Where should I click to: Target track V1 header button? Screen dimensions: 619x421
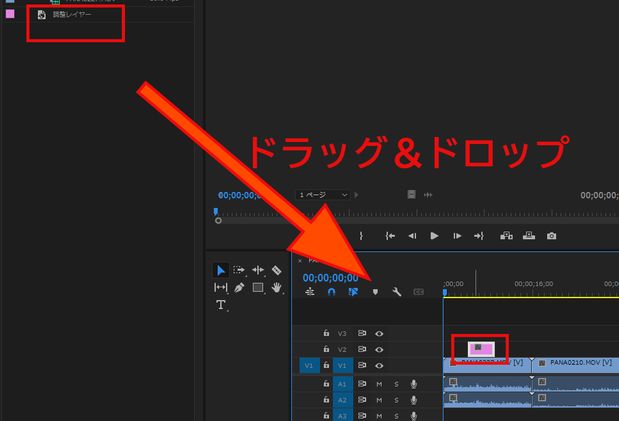click(342, 366)
